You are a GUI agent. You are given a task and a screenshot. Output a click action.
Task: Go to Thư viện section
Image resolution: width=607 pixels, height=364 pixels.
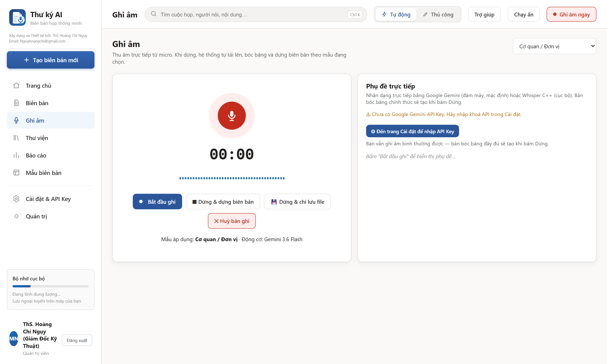(51, 138)
